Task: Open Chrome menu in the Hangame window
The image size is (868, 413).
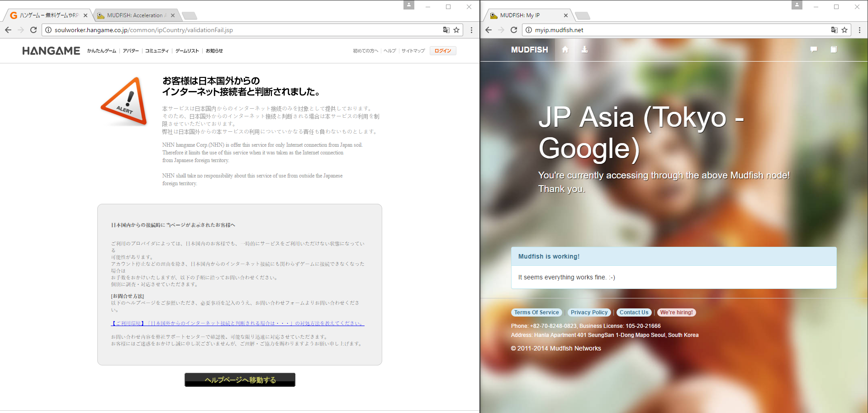Action: 471,30
